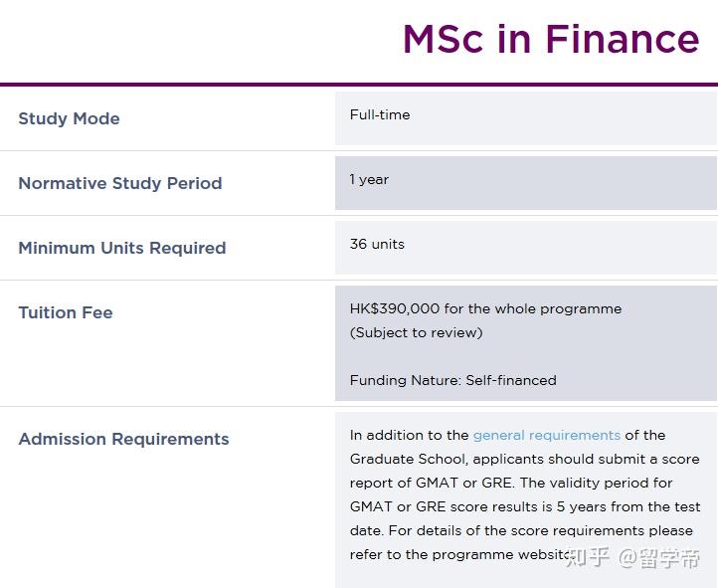
Task: Click the HK$390,000 tuition fee text
Action: tap(485, 308)
